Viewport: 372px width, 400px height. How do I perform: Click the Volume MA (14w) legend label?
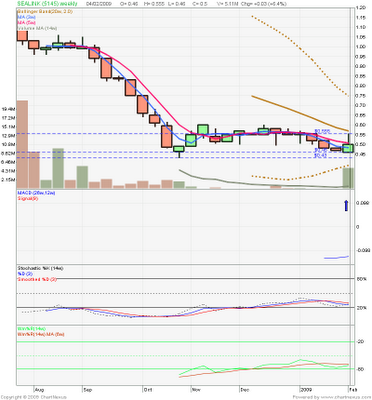pos(37,28)
